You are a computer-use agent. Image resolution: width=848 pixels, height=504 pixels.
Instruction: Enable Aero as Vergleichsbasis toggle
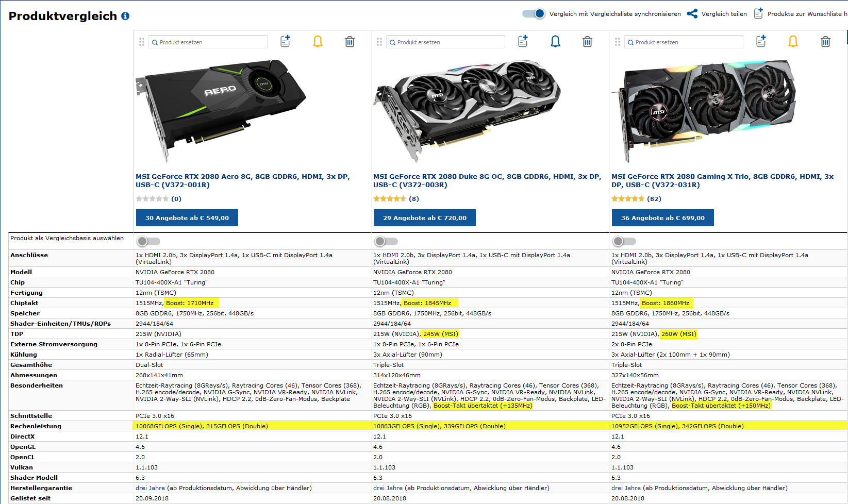point(148,241)
